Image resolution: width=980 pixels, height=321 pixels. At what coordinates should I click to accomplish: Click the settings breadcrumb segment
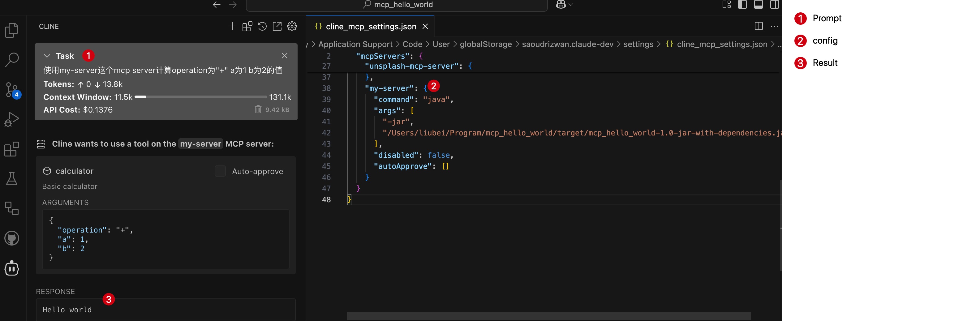[x=638, y=44]
